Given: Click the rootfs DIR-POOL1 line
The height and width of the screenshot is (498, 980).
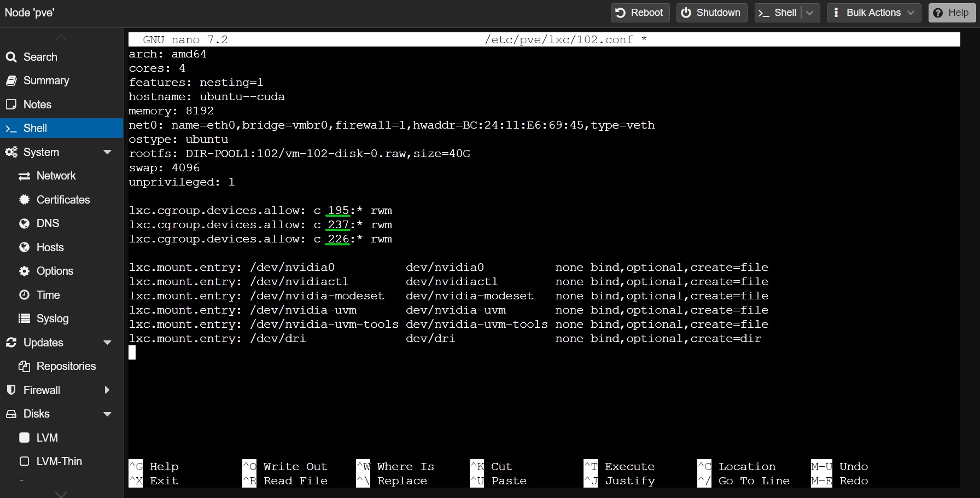Looking at the screenshot, I should pos(299,153).
